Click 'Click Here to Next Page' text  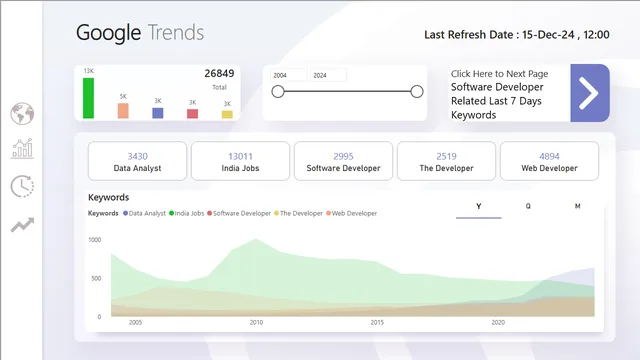(x=499, y=74)
